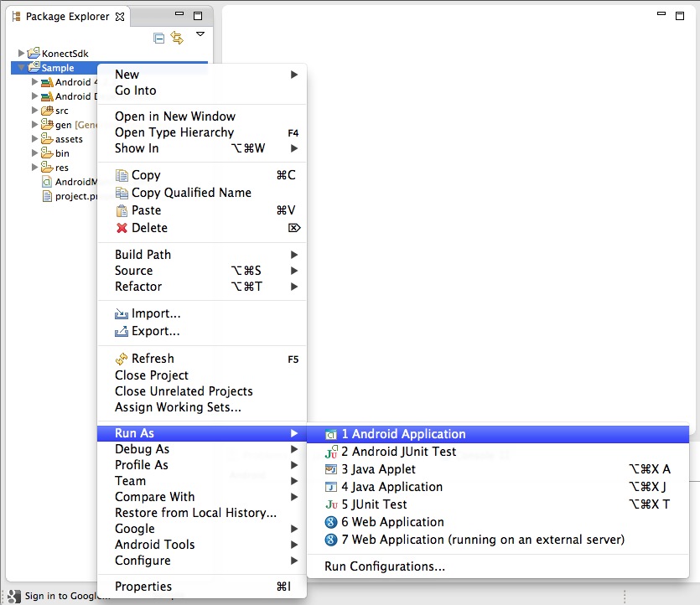Select Open in New Window
The height and width of the screenshot is (605, 700).
coord(202,116)
